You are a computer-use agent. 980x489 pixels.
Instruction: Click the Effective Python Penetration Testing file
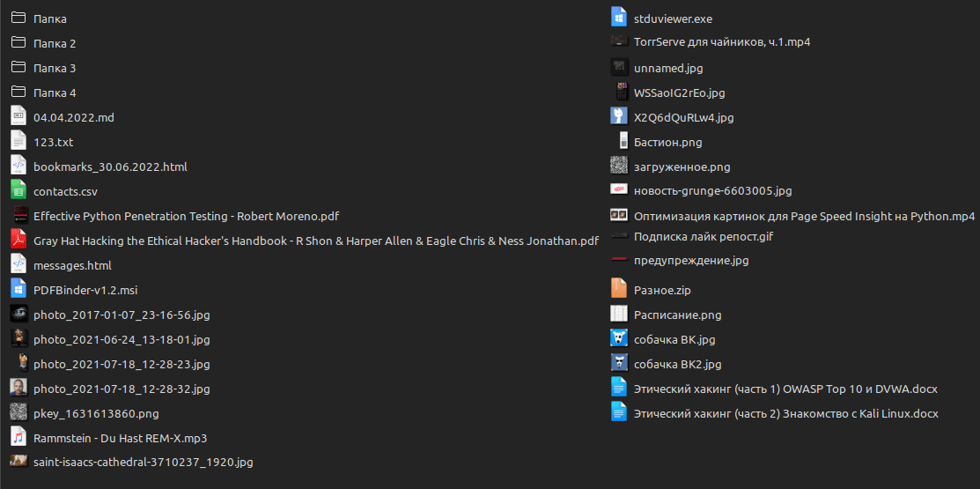tap(186, 216)
